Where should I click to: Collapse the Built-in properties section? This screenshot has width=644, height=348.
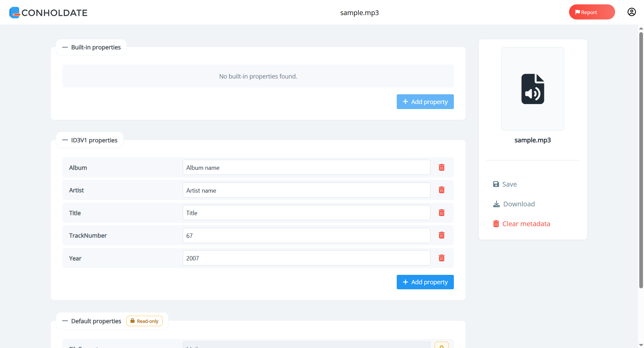65,47
